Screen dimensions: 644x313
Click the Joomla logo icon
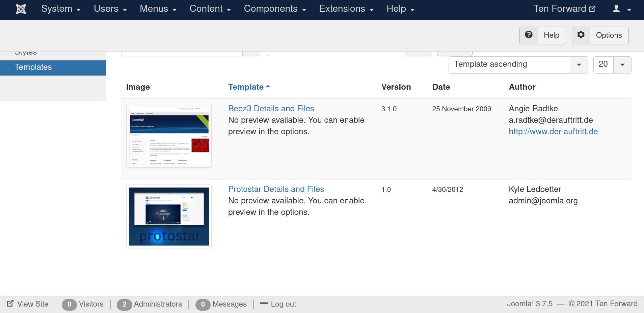[21, 9]
